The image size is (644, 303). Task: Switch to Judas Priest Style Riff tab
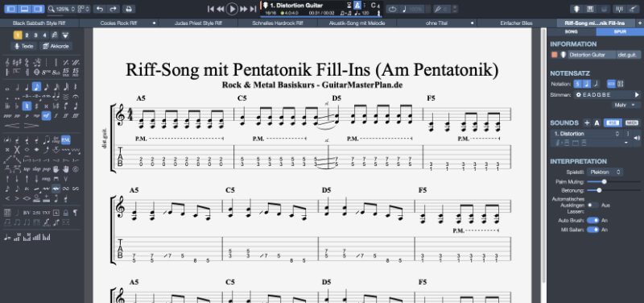[x=198, y=23]
